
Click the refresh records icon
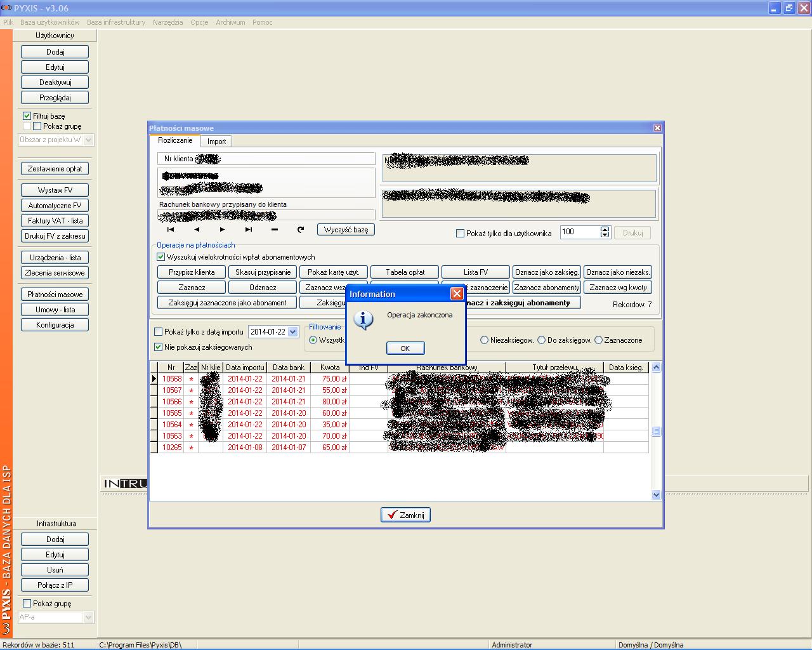[x=301, y=230]
